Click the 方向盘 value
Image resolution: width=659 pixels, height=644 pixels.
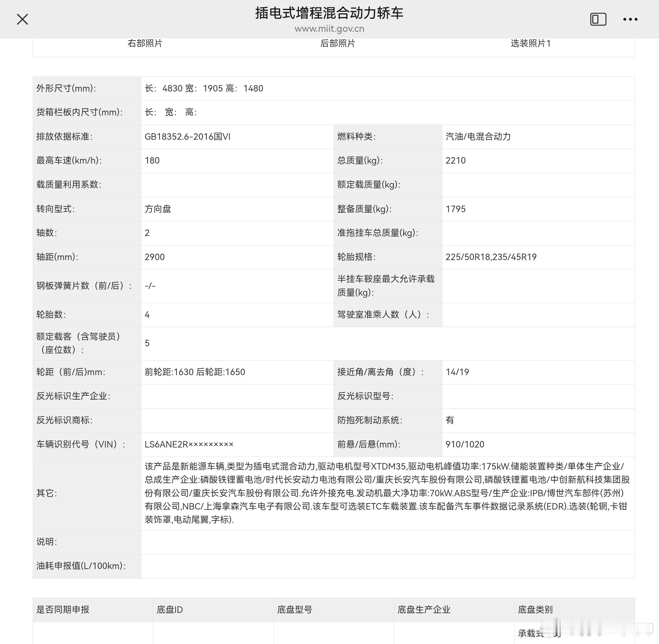coord(158,209)
